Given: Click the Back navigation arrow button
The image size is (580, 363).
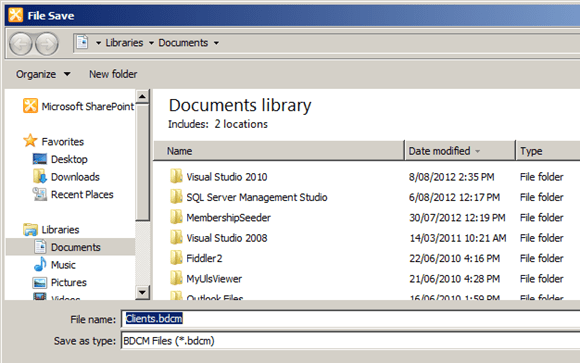Looking at the screenshot, I should [20, 44].
